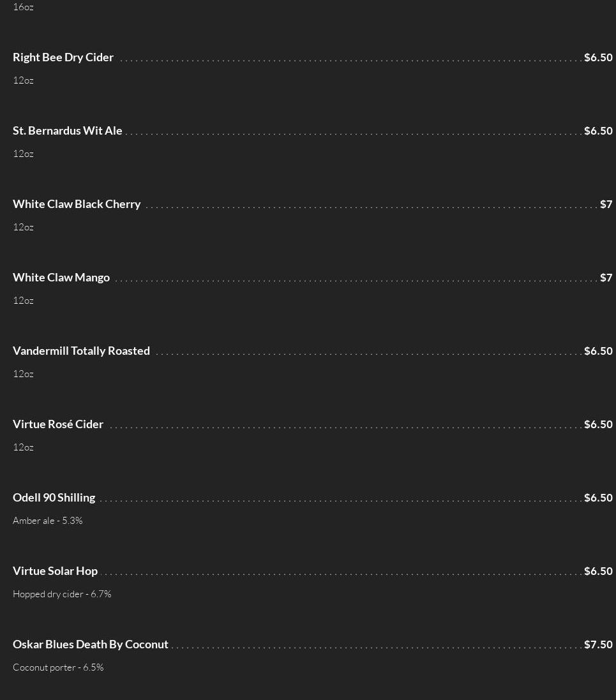The height and width of the screenshot is (700, 616).
Task: Click the $7 price of White Claw Black Cherry
Action: tap(606, 204)
